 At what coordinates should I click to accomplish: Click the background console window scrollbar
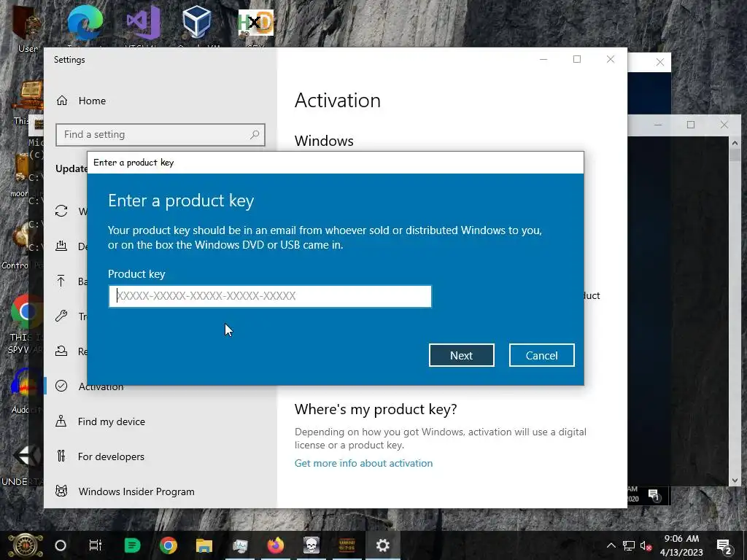(x=734, y=311)
